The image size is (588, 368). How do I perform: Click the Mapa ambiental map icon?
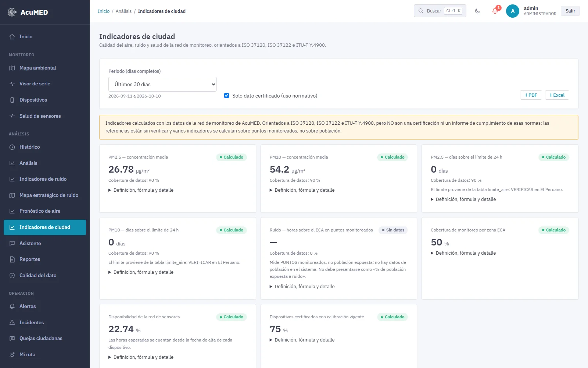pos(12,68)
